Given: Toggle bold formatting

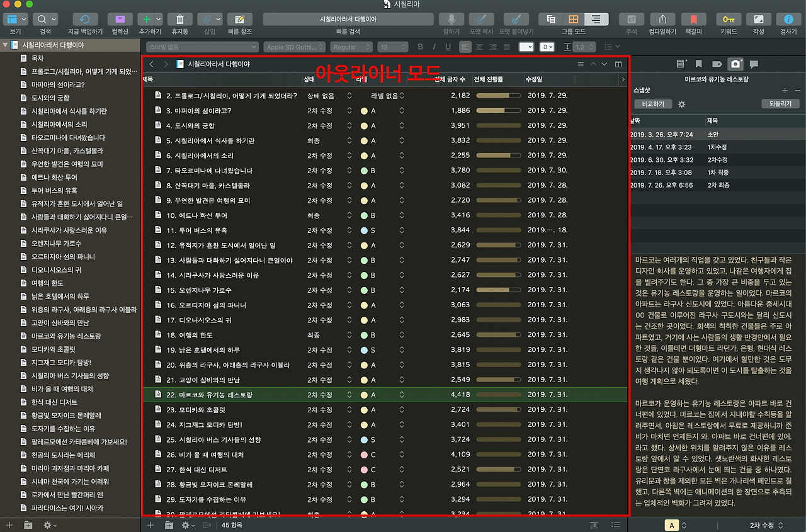Looking at the screenshot, I should pos(421,47).
